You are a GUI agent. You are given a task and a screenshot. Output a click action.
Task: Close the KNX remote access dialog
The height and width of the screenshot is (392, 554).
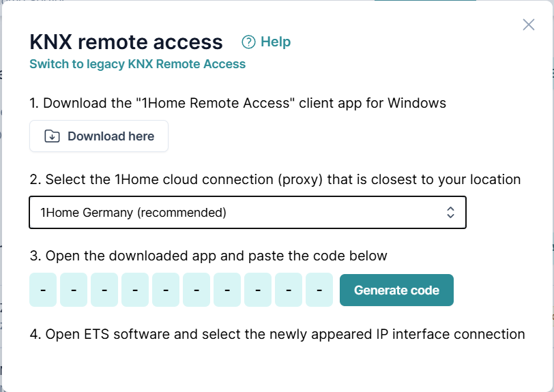pos(529,25)
